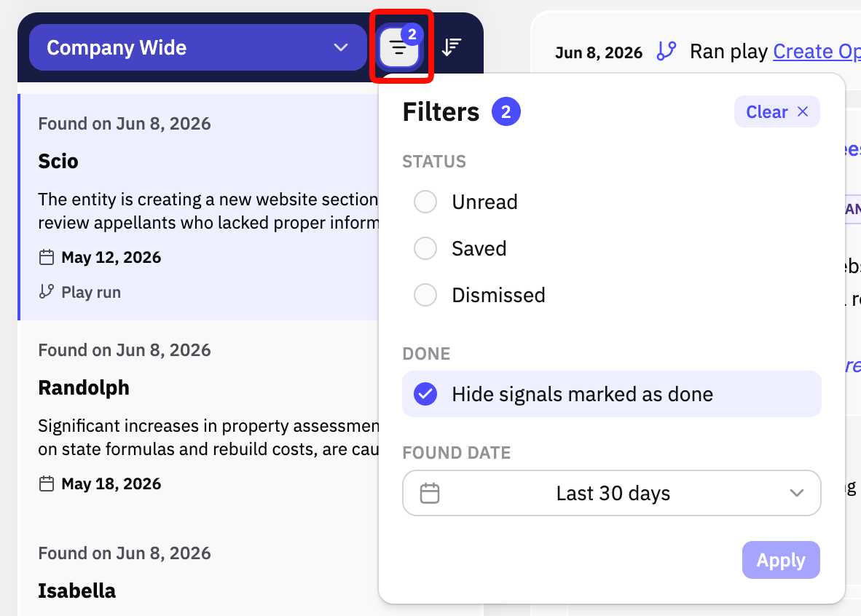Image resolution: width=861 pixels, height=616 pixels.
Task: Select the Saved status radio
Action: [425, 249]
